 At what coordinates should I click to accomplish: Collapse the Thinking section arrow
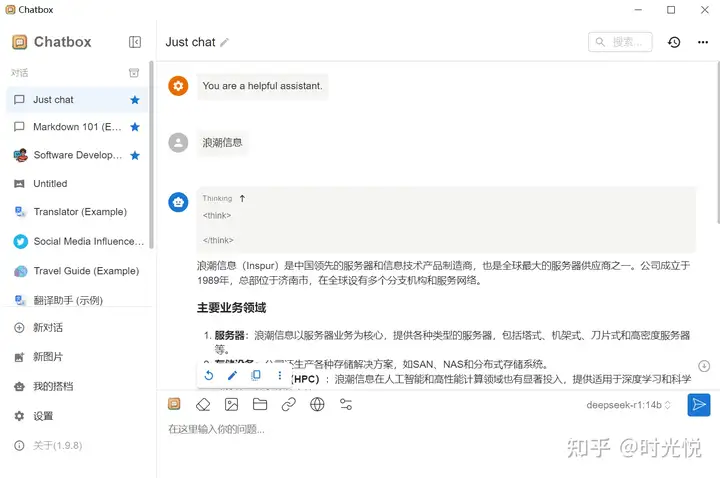point(242,198)
